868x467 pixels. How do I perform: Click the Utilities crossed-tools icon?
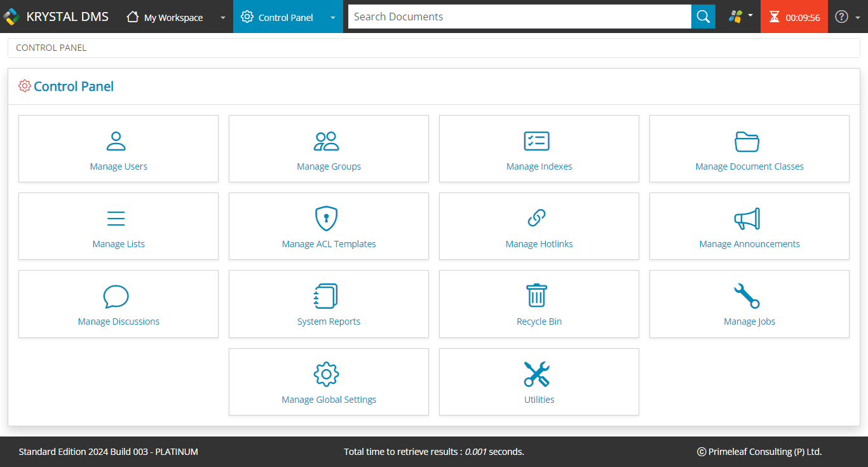click(x=538, y=374)
